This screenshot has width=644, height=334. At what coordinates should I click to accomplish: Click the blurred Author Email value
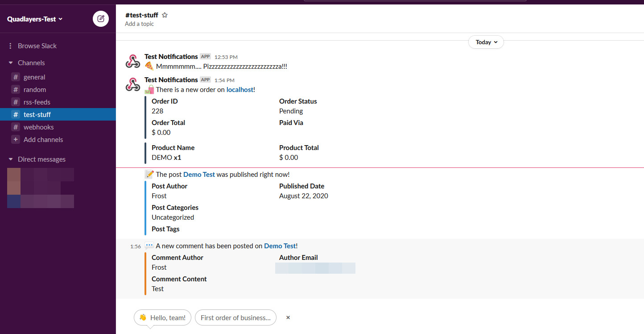pos(315,268)
